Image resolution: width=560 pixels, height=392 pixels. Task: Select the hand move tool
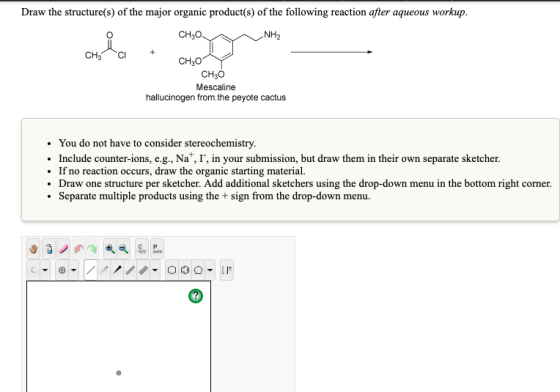34,249
